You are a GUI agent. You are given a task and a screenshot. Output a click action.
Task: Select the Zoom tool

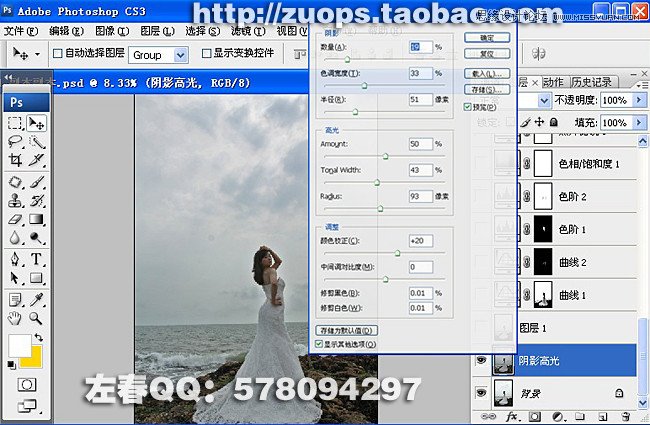pyautogui.click(x=36, y=318)
